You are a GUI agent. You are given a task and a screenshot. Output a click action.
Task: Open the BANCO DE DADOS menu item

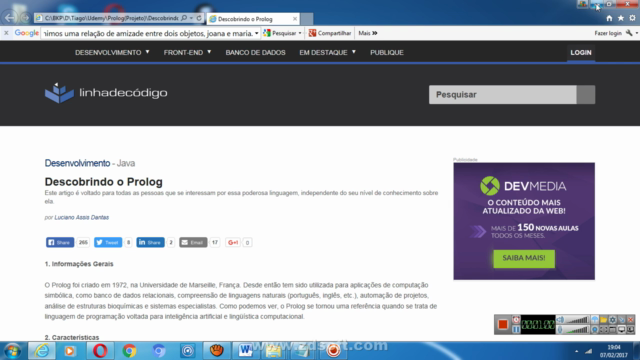pos(256,52)
